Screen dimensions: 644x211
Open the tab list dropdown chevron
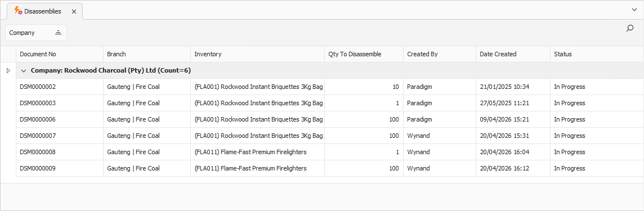(x=634, y=10)
